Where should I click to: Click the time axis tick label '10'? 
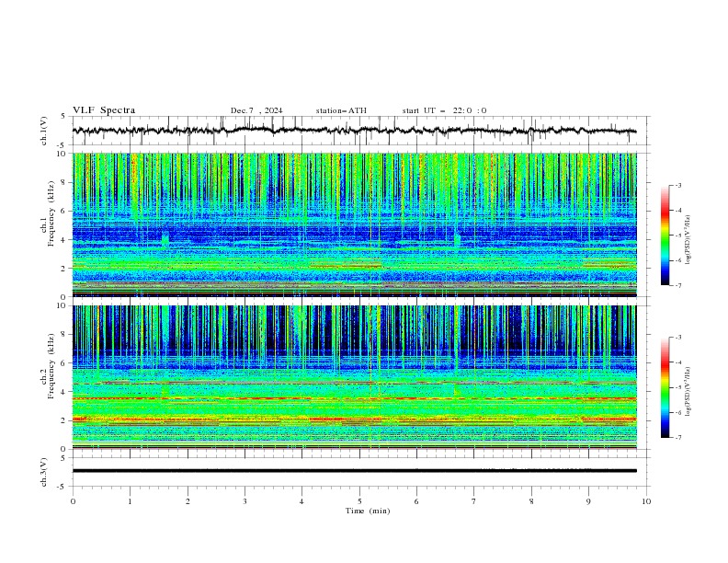coord(646,501)
